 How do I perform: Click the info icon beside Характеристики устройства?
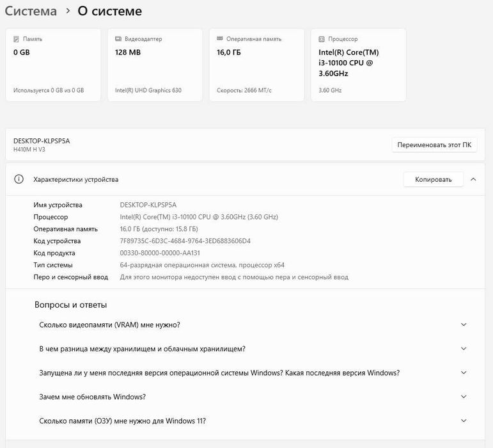tap(19, 180)
